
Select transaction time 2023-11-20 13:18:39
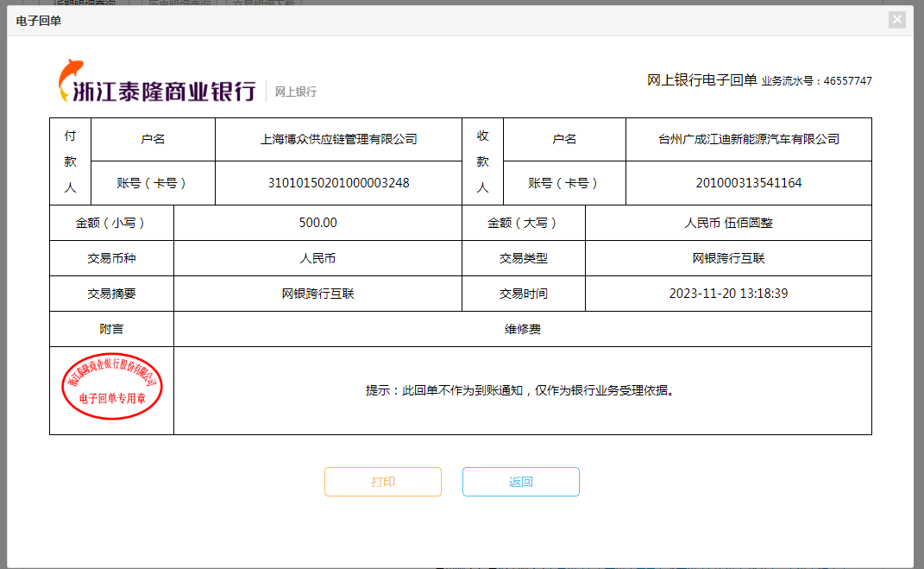[728, 294]
